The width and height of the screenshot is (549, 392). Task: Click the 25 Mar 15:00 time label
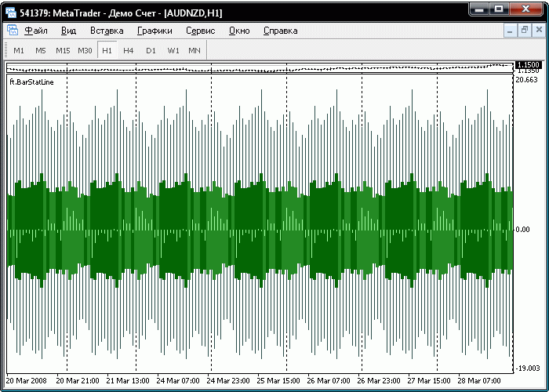[278, 380]
